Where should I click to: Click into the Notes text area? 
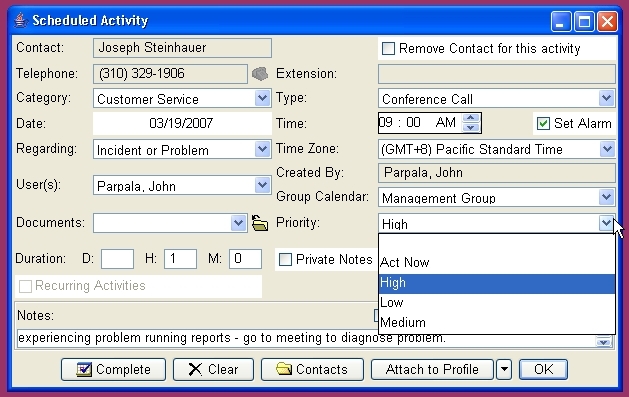click(305, 338)
